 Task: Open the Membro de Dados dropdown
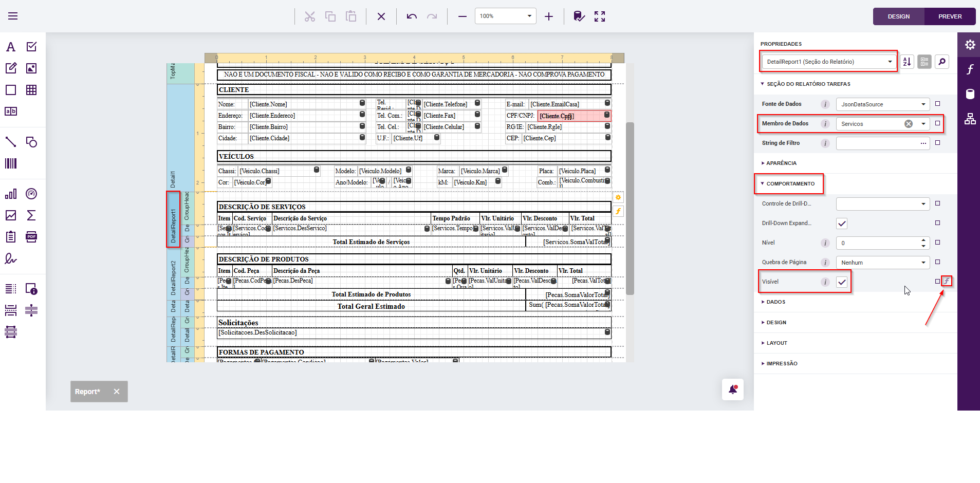tap(923, 124)
